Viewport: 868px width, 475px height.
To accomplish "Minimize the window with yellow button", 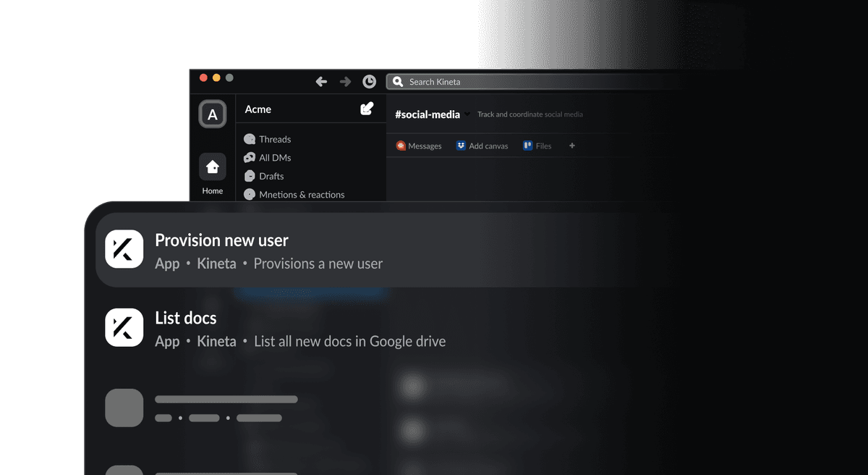I will point(216,77).
